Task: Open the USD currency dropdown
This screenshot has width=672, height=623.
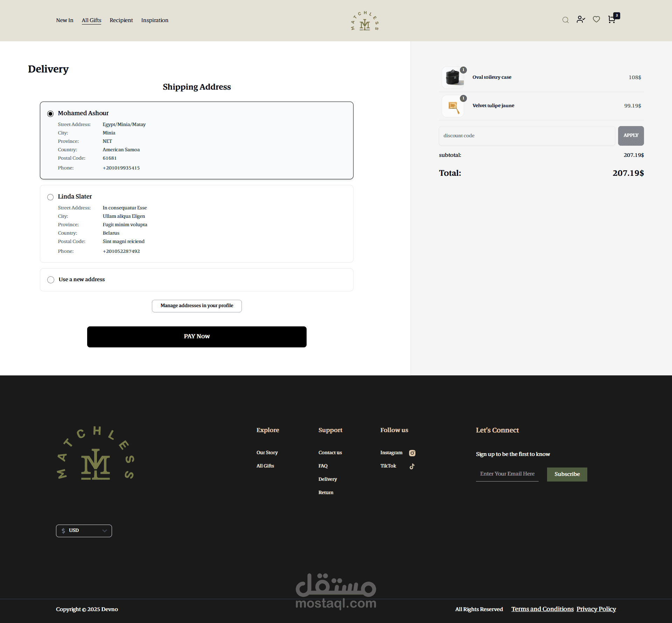Action: (x=84, y=531)
